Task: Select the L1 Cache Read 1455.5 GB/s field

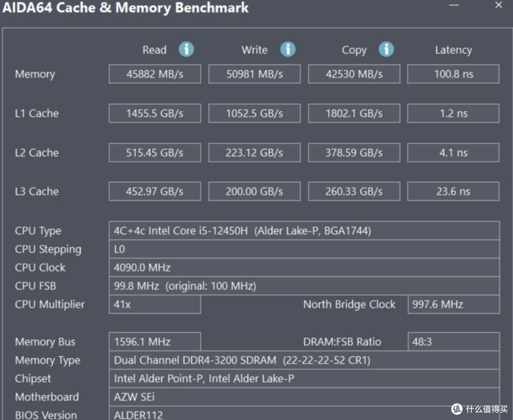Action: (x=155, y=113)
